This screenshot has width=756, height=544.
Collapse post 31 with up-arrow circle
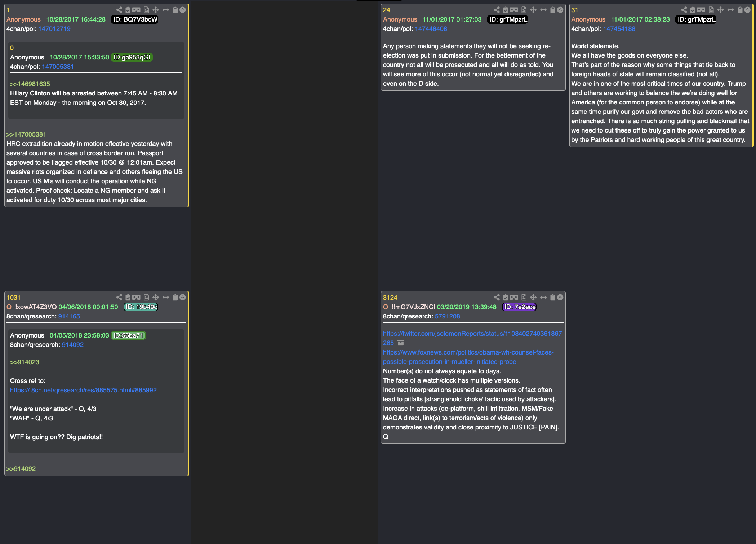[x=747, y=10]
